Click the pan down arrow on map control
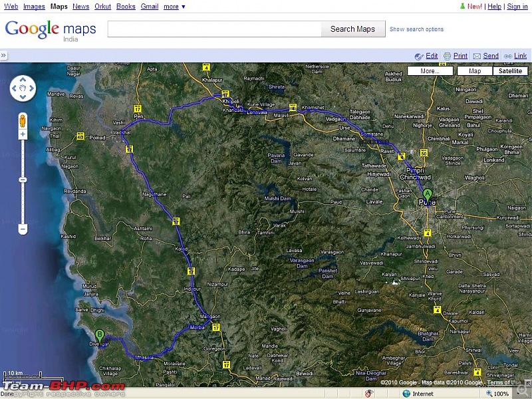 pyautogui.click(x=23, y=97)
